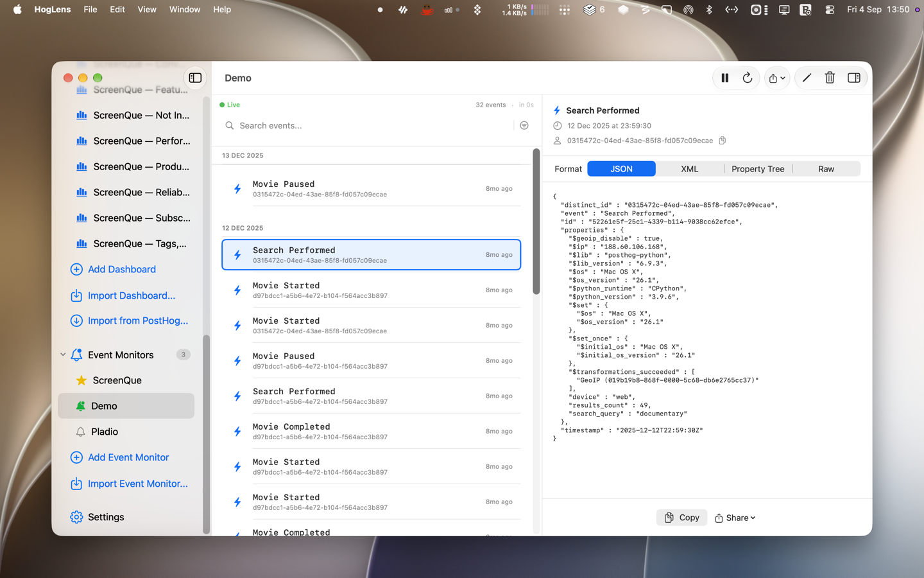
Task: Select the highlighted Search Performed event
Action: pyautogui.click(x=371, y=255)
